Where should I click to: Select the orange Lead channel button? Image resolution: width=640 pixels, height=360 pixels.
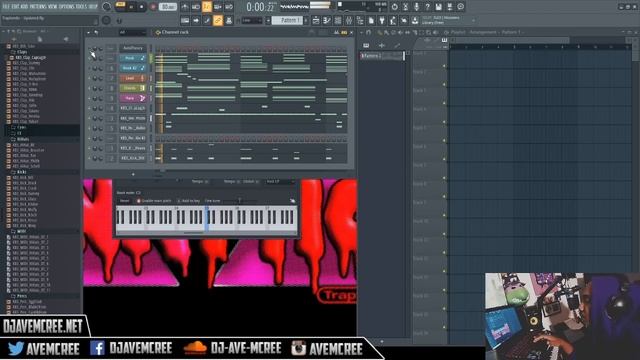coord(133,78)
